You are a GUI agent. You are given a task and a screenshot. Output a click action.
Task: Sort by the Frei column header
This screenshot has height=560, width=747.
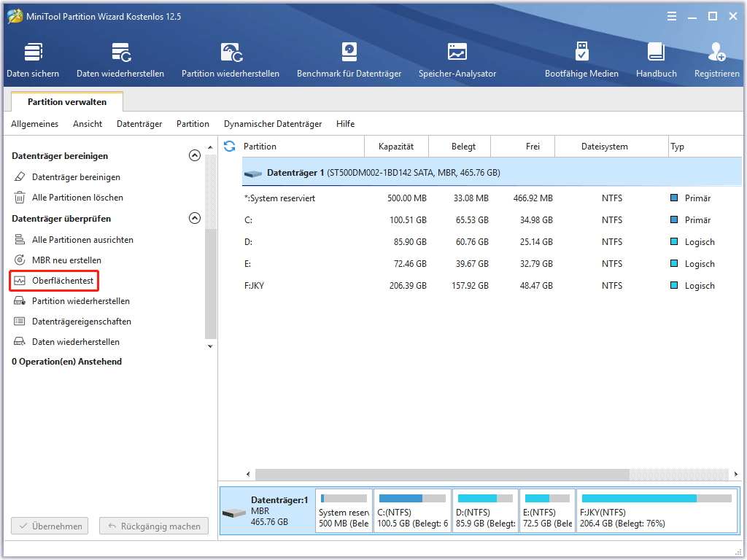pos(522,146)
